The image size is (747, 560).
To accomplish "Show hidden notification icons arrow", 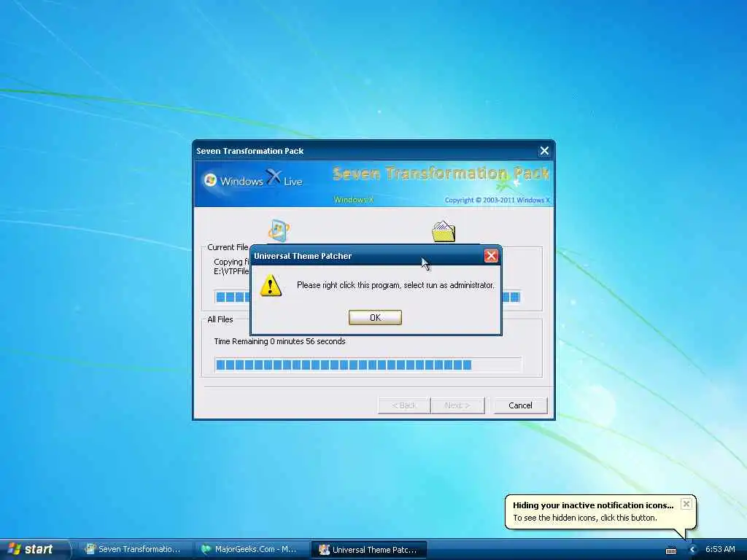I will coord(692,550).
